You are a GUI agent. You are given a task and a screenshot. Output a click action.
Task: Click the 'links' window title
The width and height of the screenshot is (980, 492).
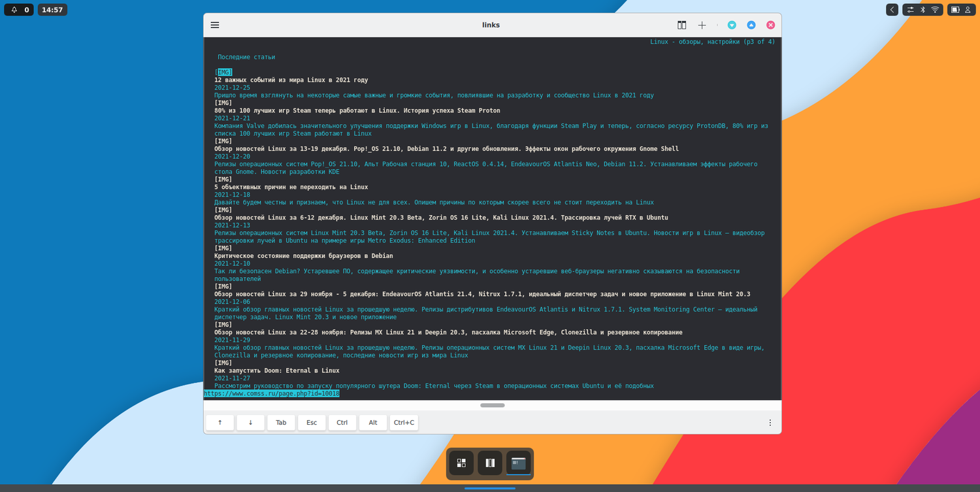point(491,25)
